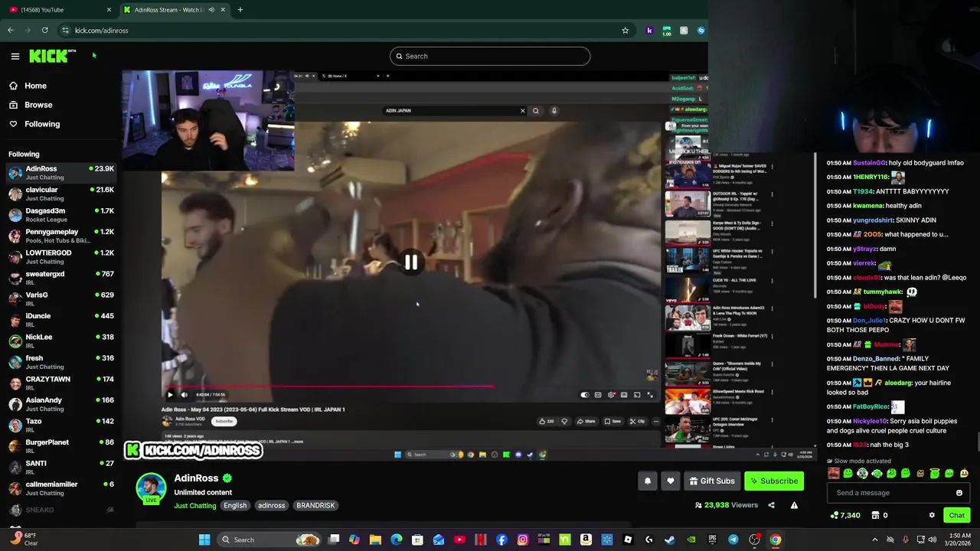
Task: Open the Windows Start menu
Action: coord(204,540)
